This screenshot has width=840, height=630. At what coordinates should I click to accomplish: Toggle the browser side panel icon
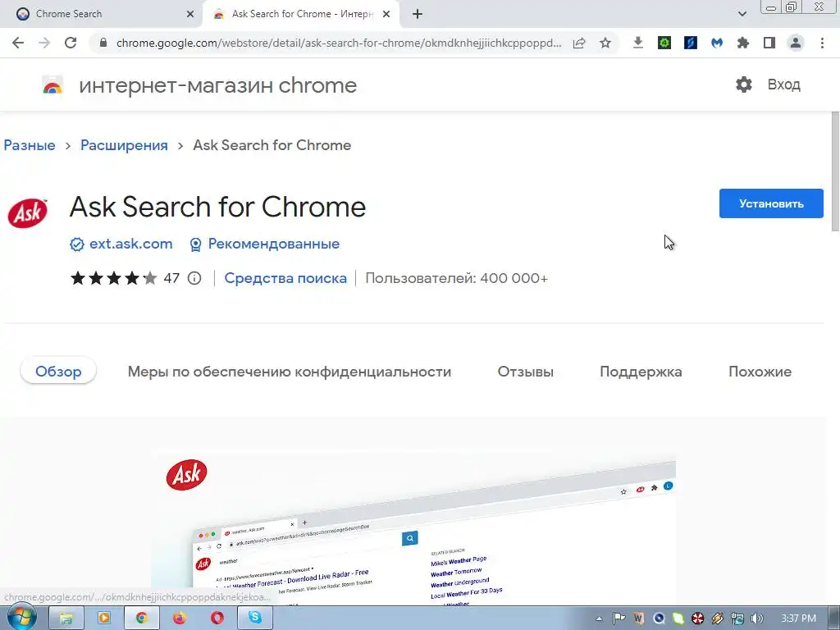coord(769,43)
